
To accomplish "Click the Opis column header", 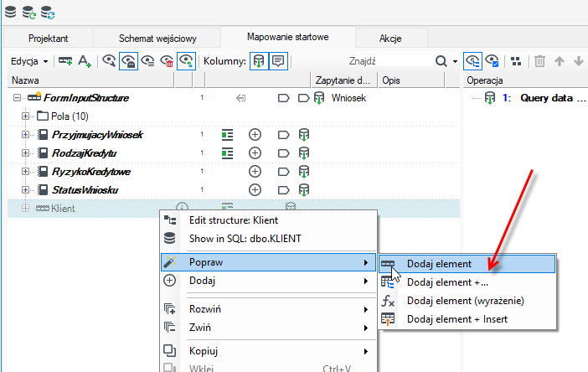I will pos(411,80).
